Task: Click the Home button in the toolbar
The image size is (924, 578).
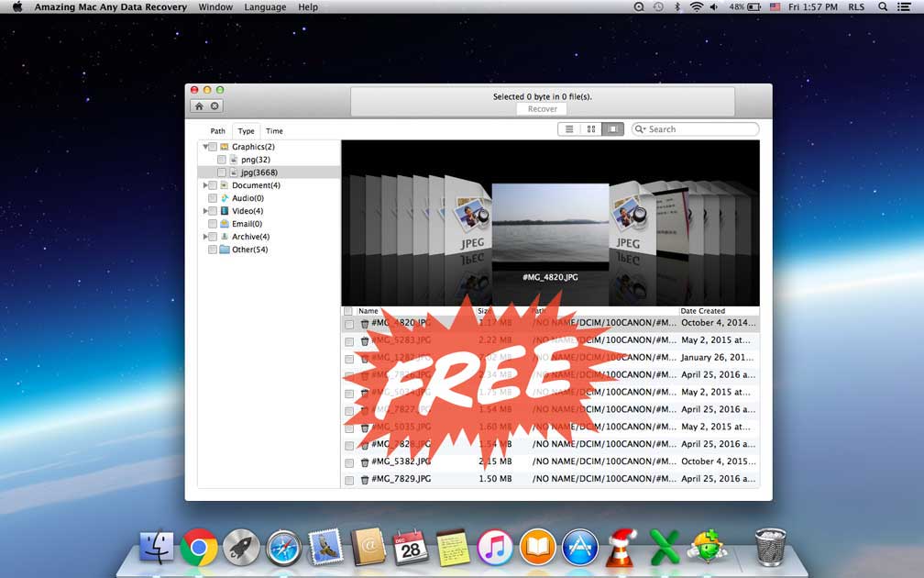Action: pyautogui.click(x=199, y=106)
